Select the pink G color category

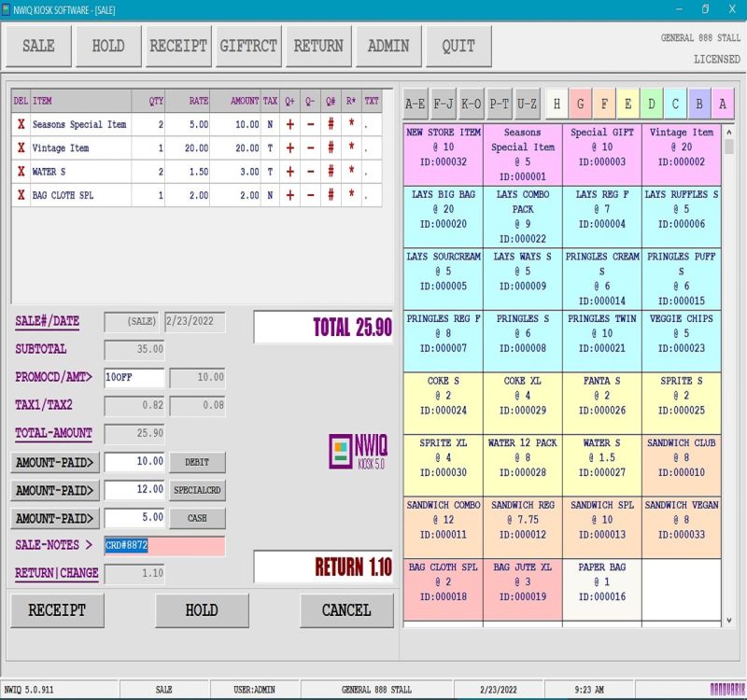click(581, 103)
